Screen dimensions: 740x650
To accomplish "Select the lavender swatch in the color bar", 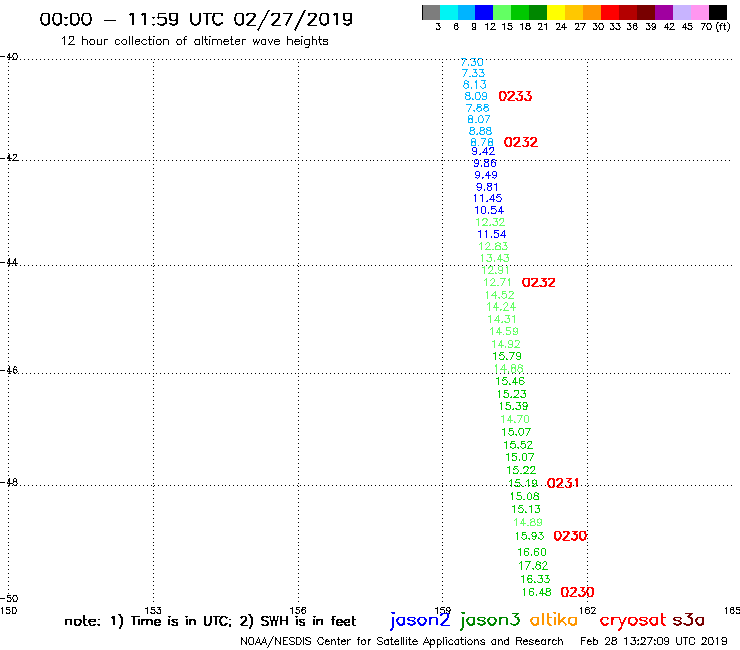I will [681, 13].
